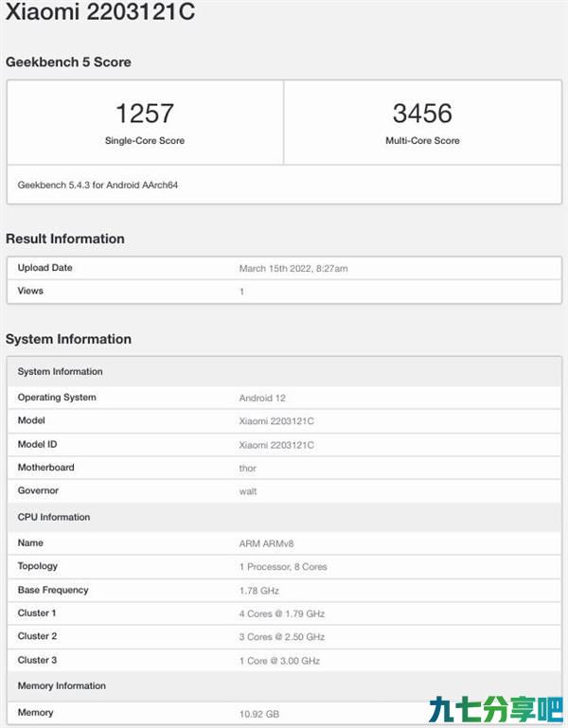Select the governor value 'walt'
Screen dimensions: 568x728
[247, 491]
